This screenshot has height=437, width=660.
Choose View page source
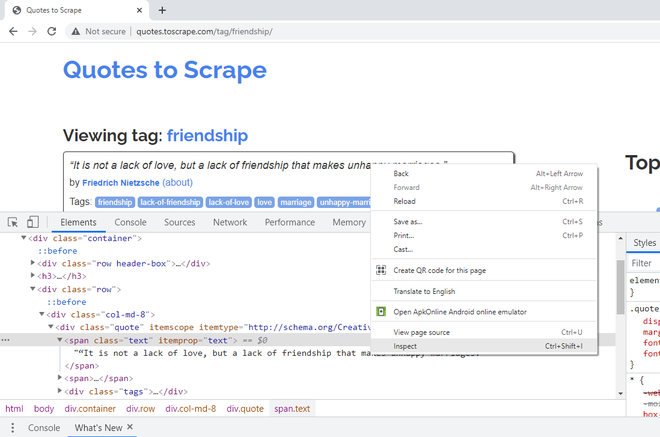484,332
